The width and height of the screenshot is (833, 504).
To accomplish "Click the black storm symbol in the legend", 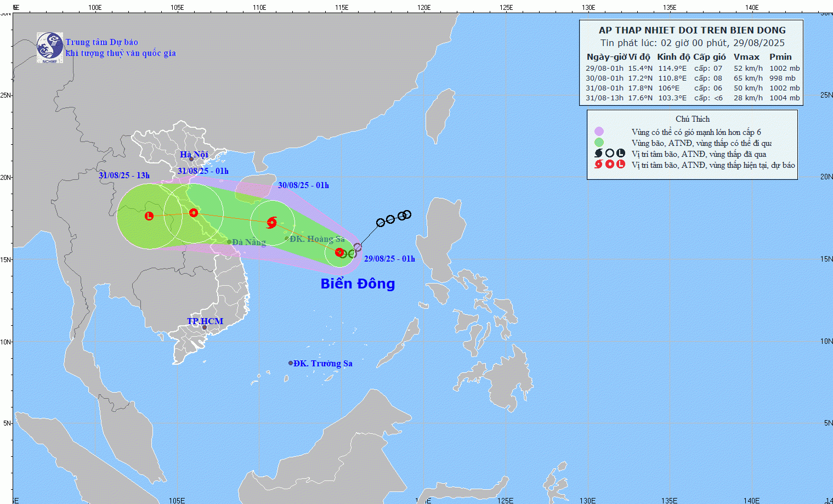I will pyautogui.click(x=599, y=154).
